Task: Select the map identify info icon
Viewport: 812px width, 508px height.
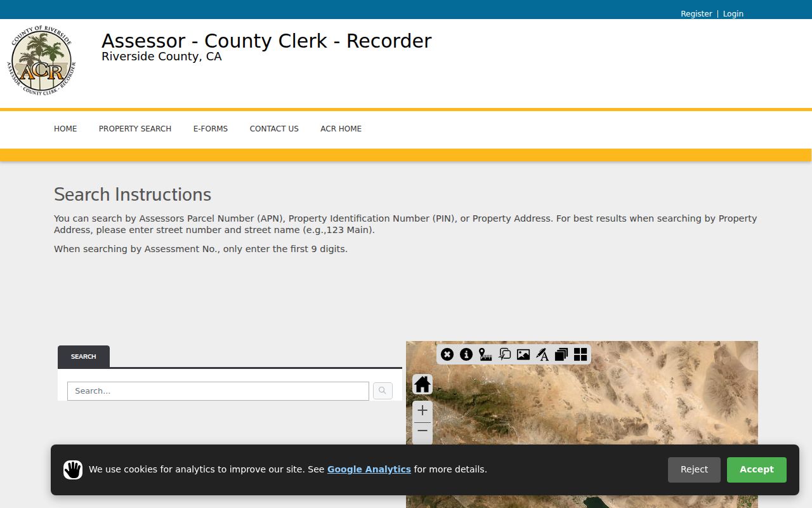Action: [x=466, y=354]
